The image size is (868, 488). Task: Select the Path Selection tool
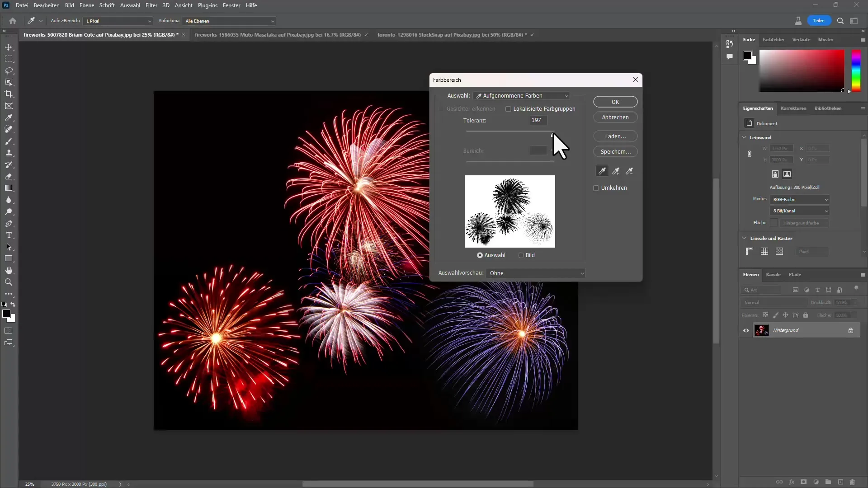click(9, 247)
